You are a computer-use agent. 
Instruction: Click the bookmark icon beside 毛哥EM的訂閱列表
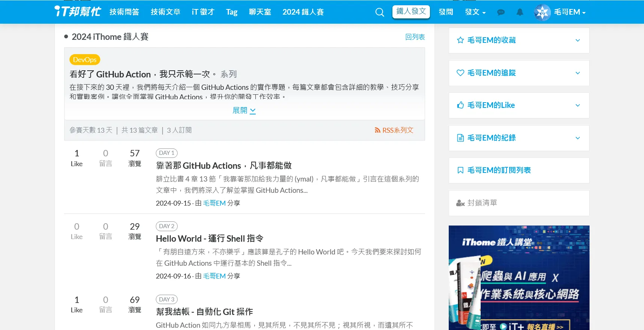pyautogui.click(x=460, y=170)
